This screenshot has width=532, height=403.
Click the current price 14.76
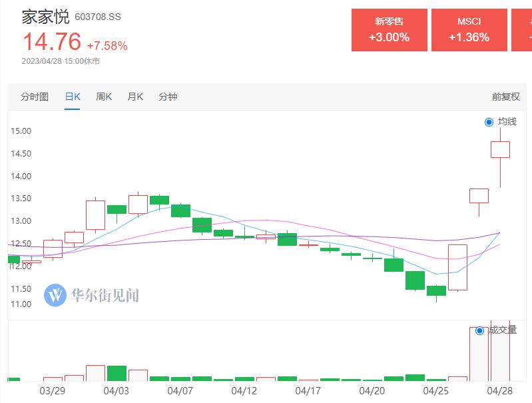click(x=52, y=41)
